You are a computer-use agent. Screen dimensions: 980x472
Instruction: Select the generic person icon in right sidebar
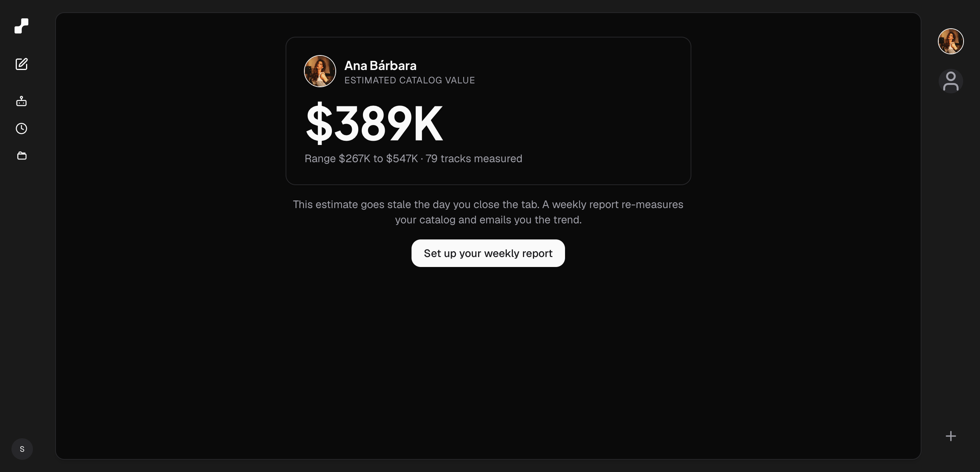point(951,81)
